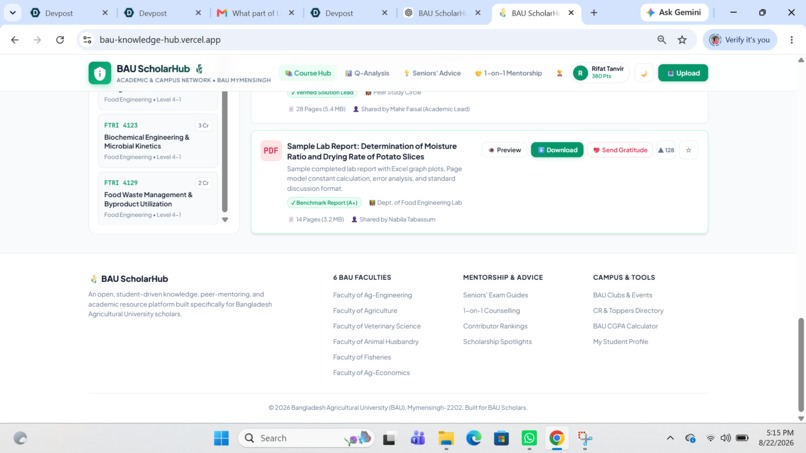This screenshot has width=806, height=453.
Task: Click the Send Gratitude button
Action: click(620, 150)
